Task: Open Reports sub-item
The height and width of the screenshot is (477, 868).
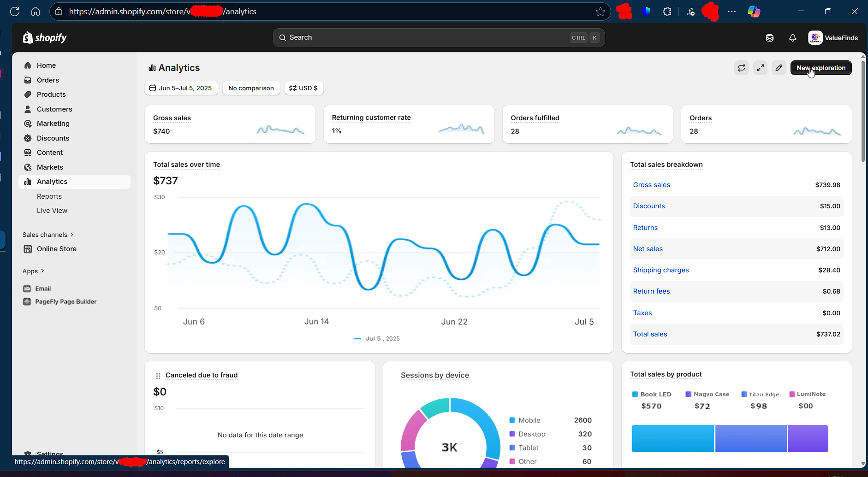Action: click(x=49, y=196)
